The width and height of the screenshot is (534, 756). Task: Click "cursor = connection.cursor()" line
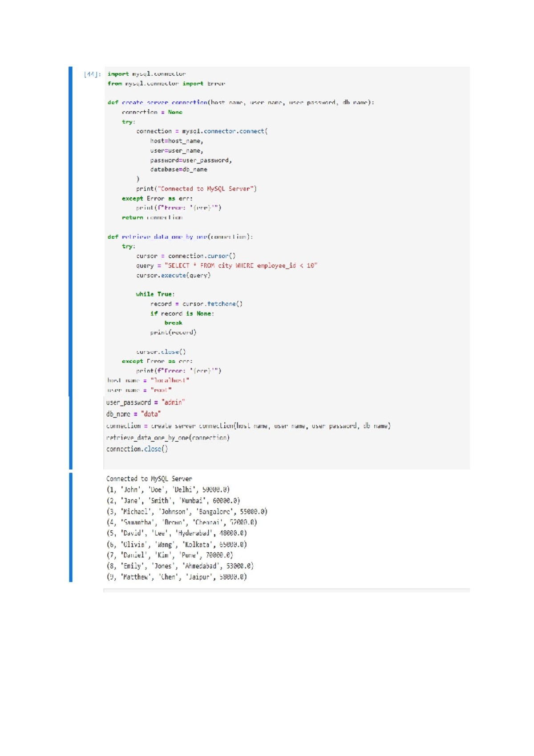186,256
